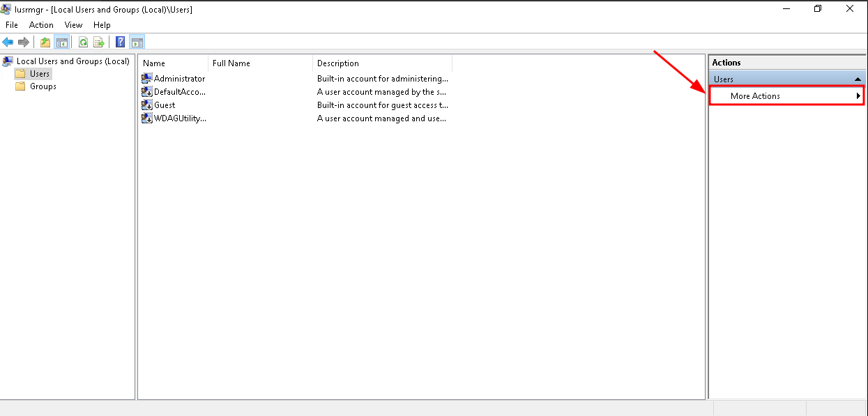Click the Refresh toolbar icon
This screenshot has height=416, width=868.
tap(83, 42)
